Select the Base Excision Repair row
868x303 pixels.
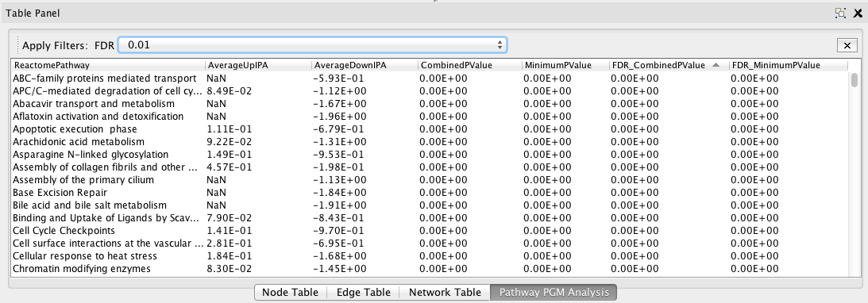pos(430,193)
